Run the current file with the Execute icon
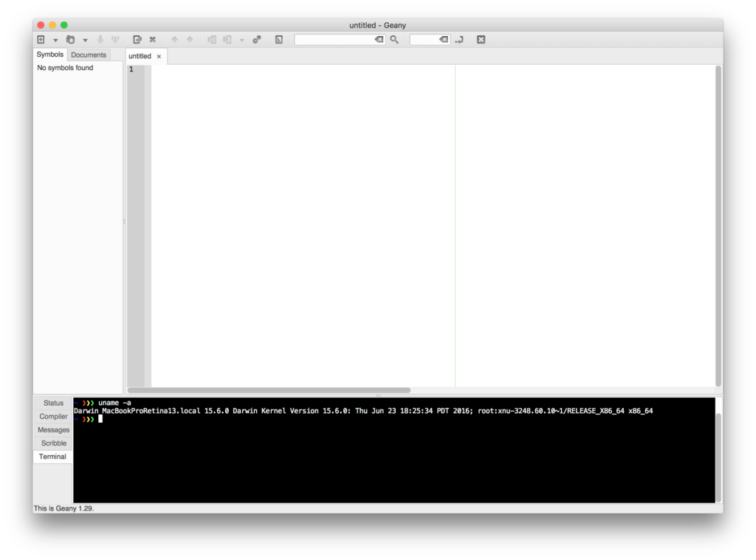 pyautogui.click(x=257, y=39)
